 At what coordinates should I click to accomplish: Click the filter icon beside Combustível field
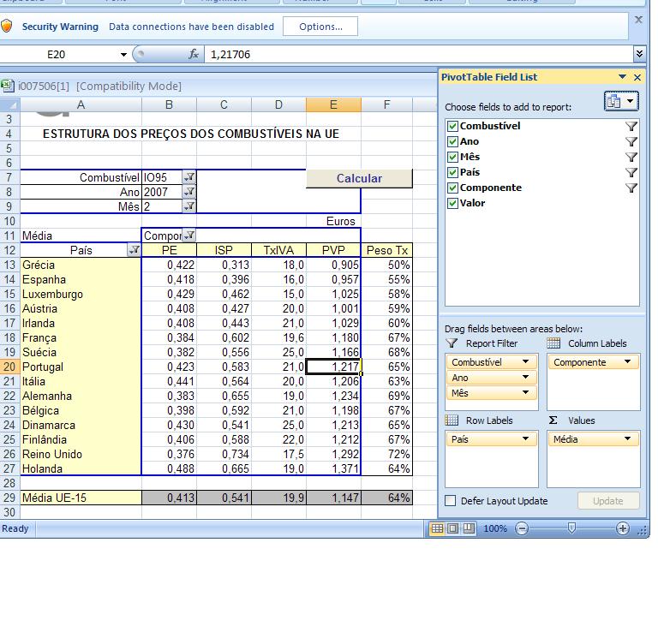point(631,126)
